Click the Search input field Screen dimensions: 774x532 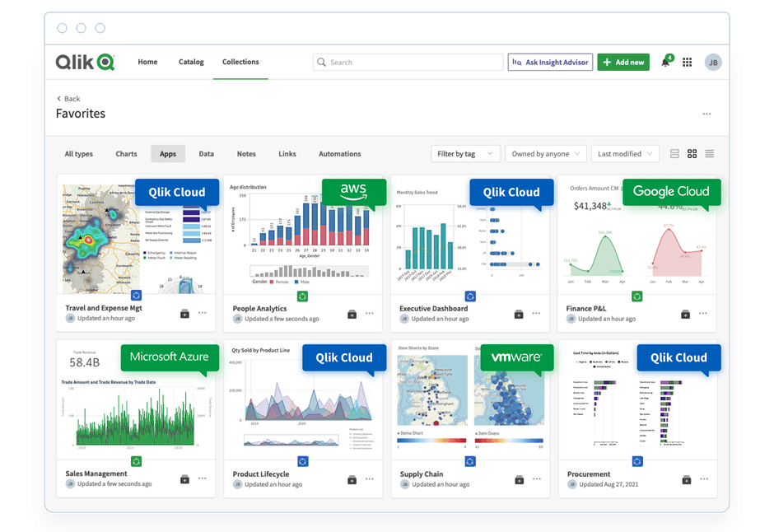pyautogui.click(x=408, y=63)
